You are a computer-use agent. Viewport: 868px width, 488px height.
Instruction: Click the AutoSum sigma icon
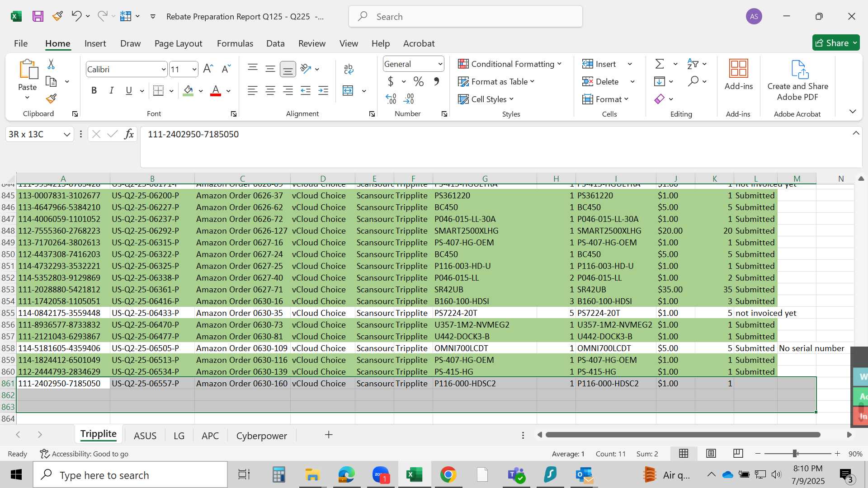(x=660, y=64)
